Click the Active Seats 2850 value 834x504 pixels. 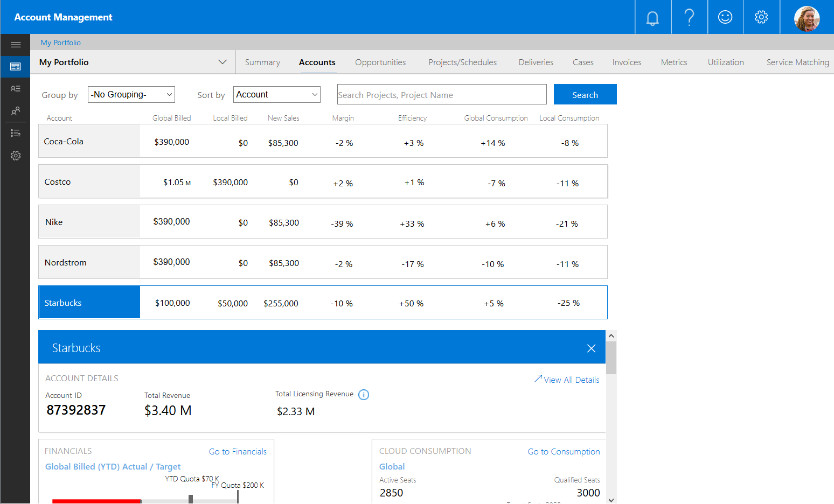coord(391,493)
